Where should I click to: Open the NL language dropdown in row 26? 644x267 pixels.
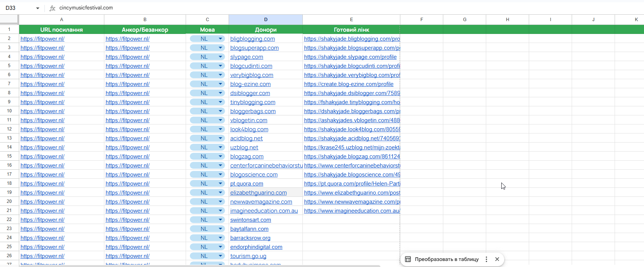(220, 256)
